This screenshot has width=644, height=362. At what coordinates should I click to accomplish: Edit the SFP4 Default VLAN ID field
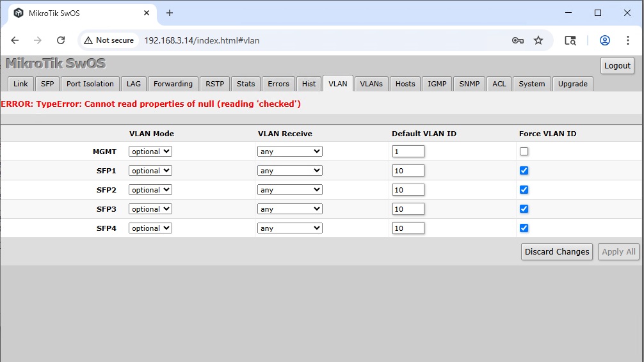point(408,228)
